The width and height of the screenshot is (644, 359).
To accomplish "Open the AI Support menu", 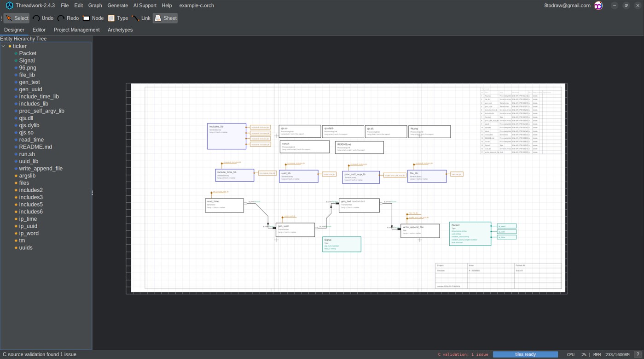I will point(145,6).
